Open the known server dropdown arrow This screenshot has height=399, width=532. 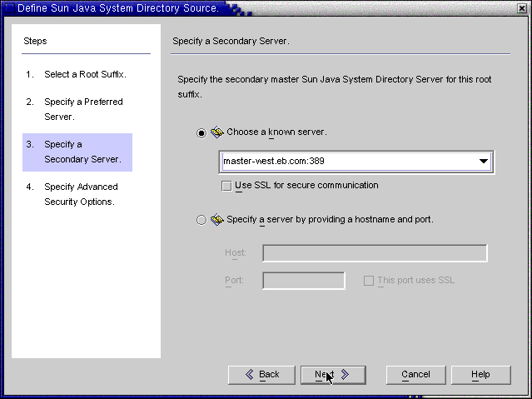point(484,162)
